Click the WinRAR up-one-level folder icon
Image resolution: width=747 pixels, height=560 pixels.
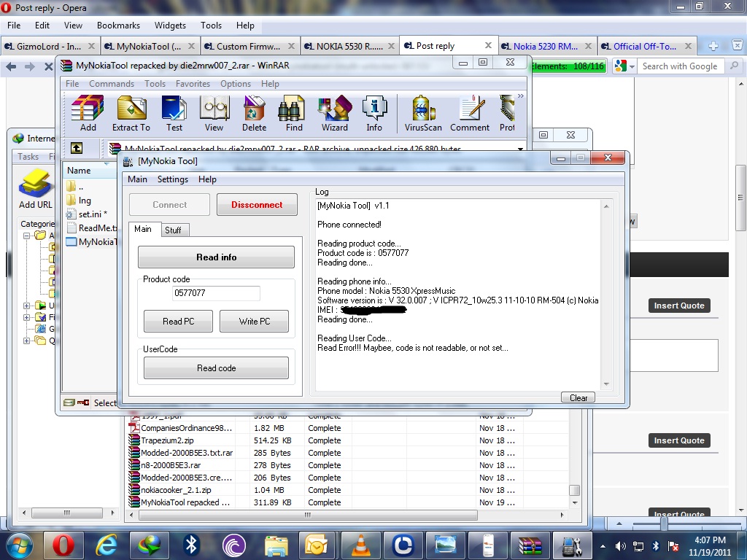pyautogui.click(x=76, y=148)
